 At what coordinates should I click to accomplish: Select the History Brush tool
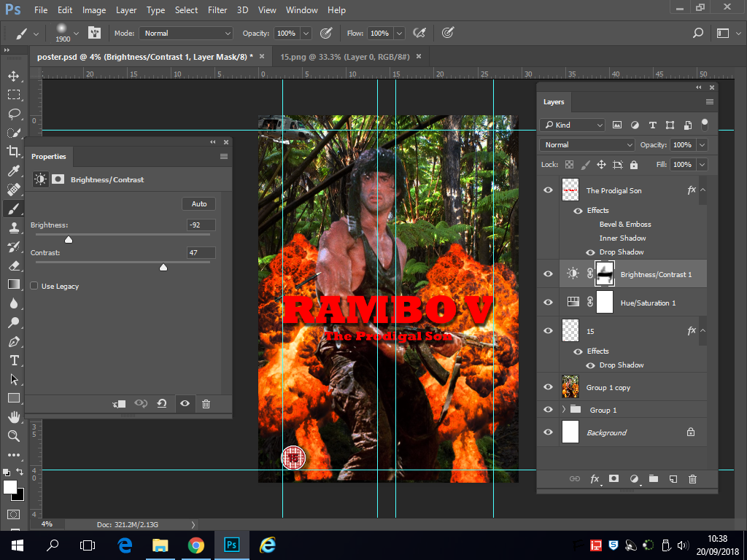coord(13,246)
